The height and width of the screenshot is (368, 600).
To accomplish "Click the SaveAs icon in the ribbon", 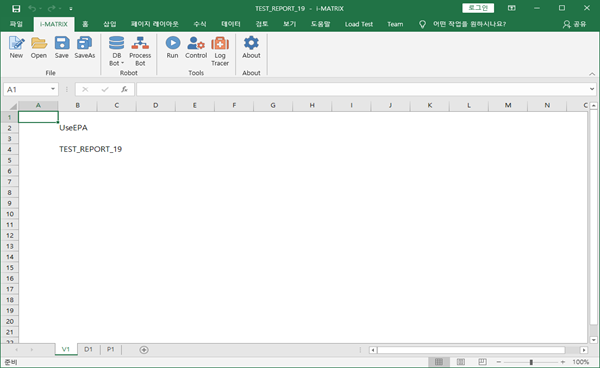I will 85,47.
